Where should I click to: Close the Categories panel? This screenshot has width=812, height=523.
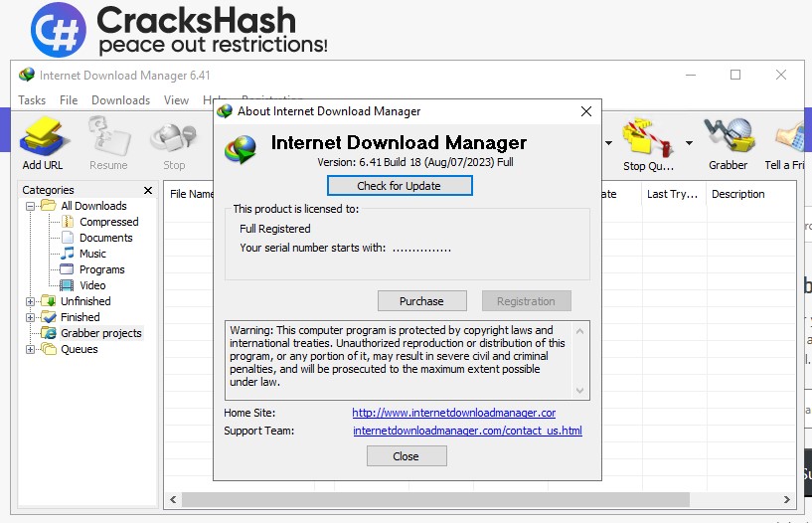[x=148, y=190]
